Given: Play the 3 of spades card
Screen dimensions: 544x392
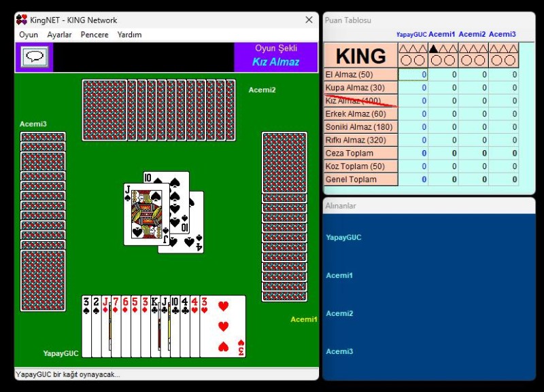Looking at the screenshot, I should click(x=86, y=326).
